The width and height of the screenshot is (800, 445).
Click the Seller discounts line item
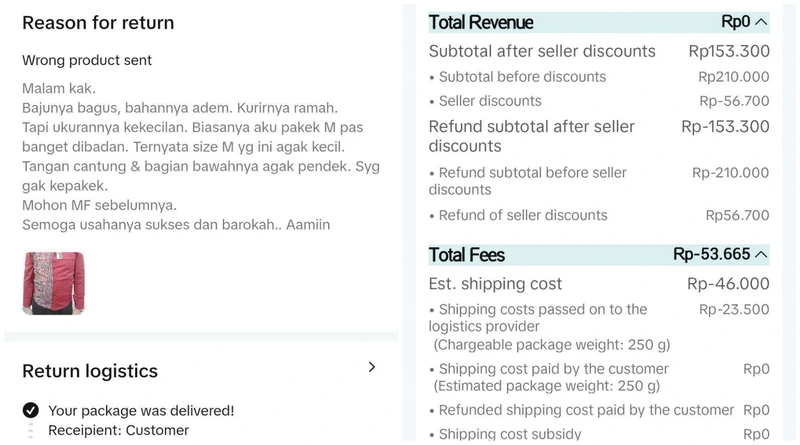tap(599, 101)
